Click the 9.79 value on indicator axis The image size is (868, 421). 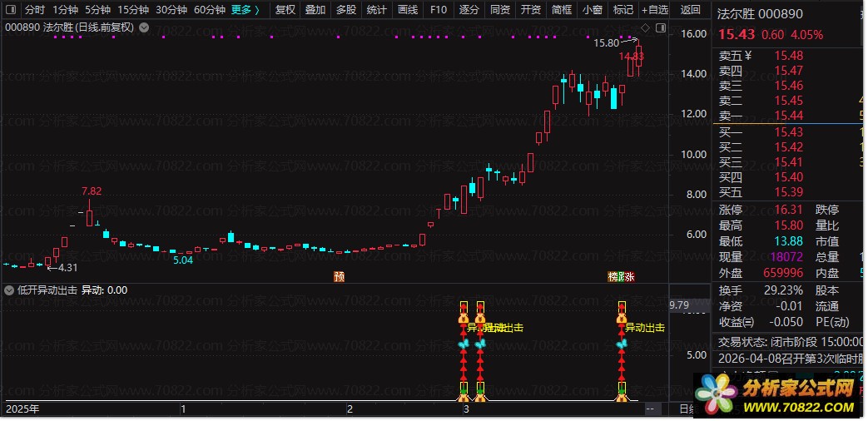[x=679, y=305]
